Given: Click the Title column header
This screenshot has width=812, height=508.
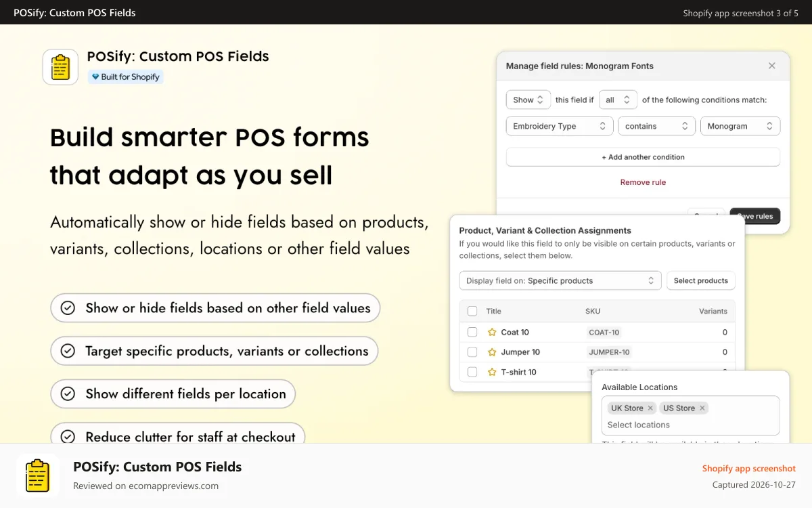Looking at the screenshot, I should [x=493, y=311].
